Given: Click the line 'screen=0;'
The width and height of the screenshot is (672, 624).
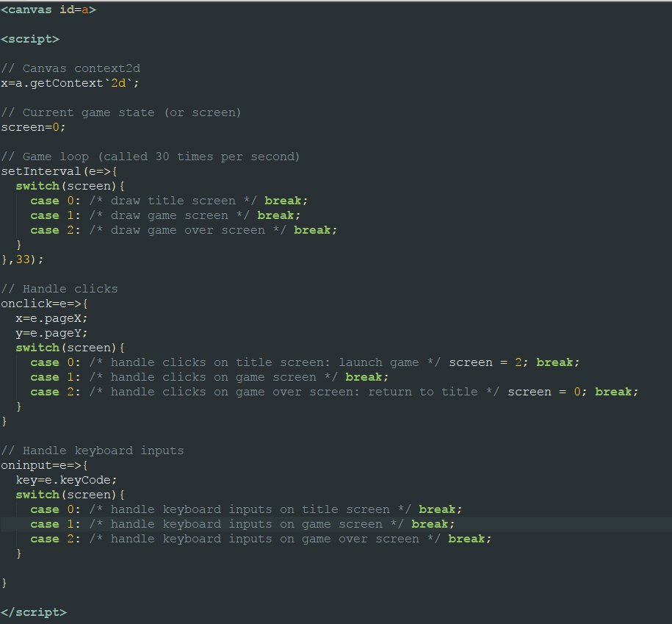Looking at the screenshot, I should [33, 127].
